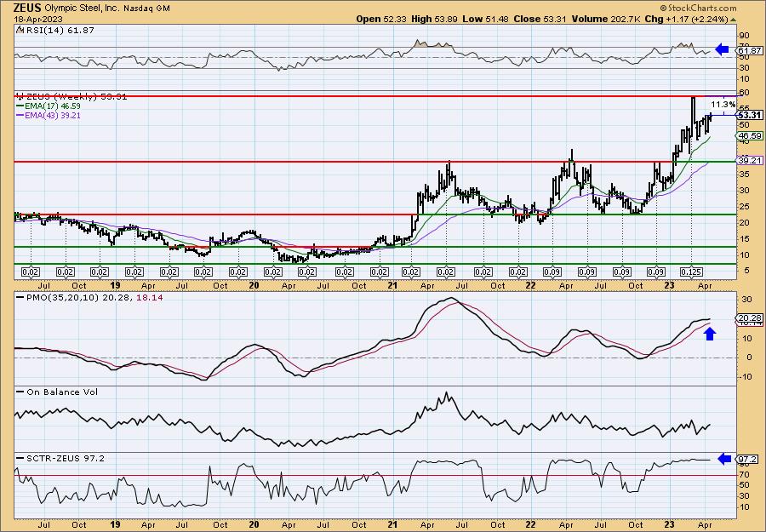Click the 46.59 EMA axis tag
The width and height of the screenshot is (766, 532).
pos(750,136)
